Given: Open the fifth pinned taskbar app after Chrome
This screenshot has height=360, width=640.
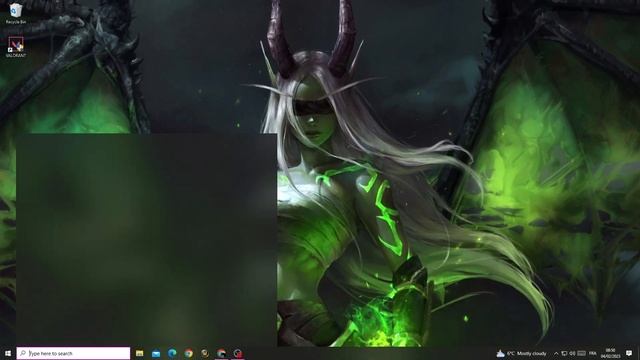Looking at the screenshot, I should [x=205, y=353].
